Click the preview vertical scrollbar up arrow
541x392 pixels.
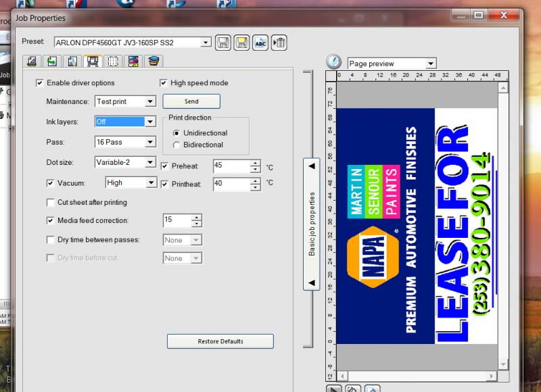[x=503, y=88]
